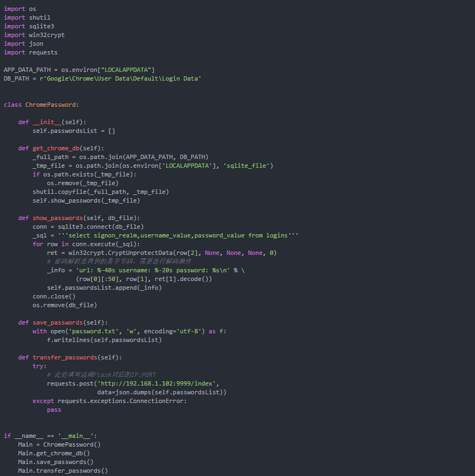This screenshot has width=475, height=476.
Task: Click 'Main = ChromePassword()' line
Action: point(59,445)
